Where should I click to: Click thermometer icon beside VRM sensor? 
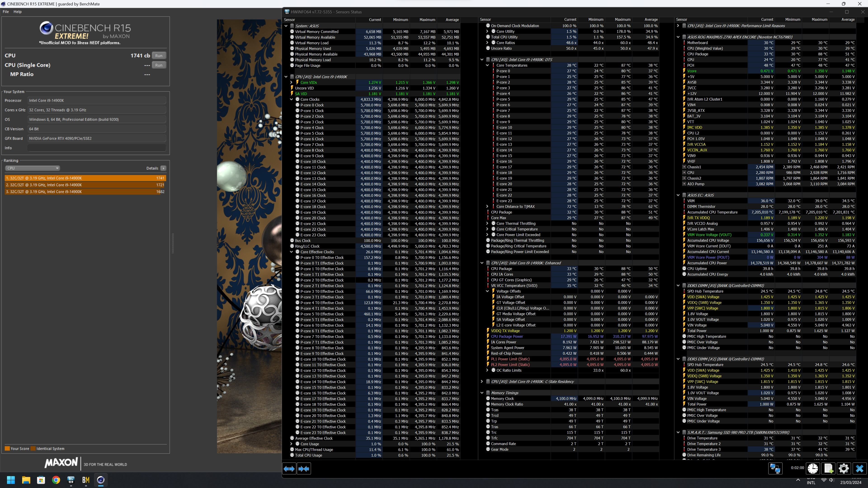pos(684,201)
